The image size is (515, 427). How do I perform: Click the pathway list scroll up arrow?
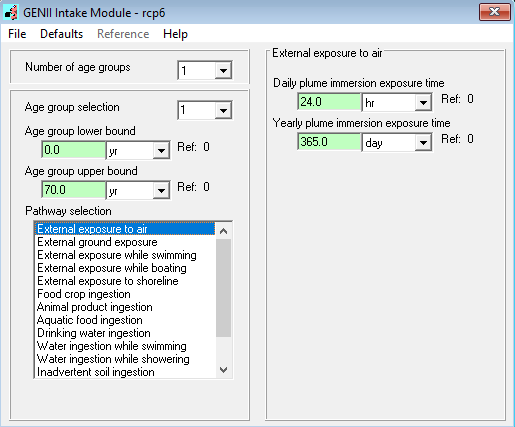224,231
